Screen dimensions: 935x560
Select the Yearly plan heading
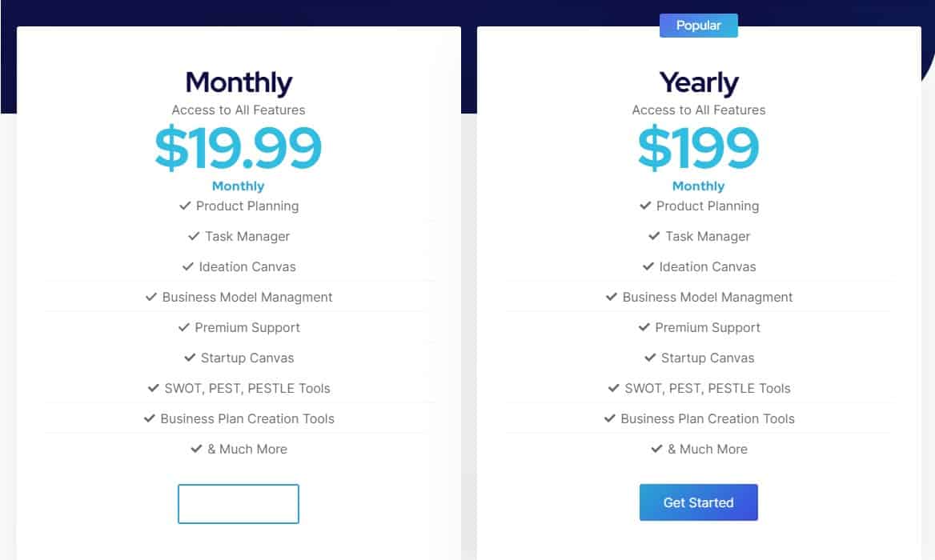point(698,82)
